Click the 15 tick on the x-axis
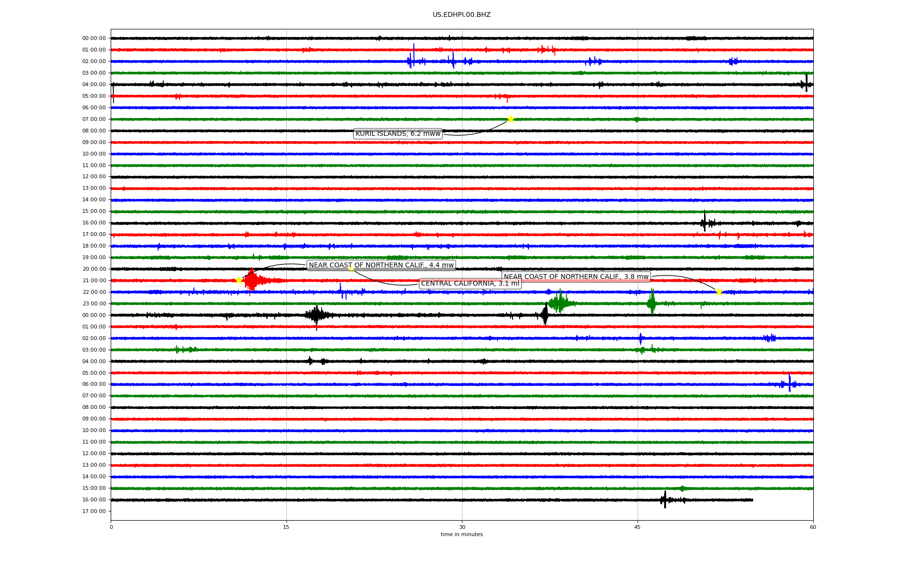Screen dimensions: 924x578 point(286,527)
